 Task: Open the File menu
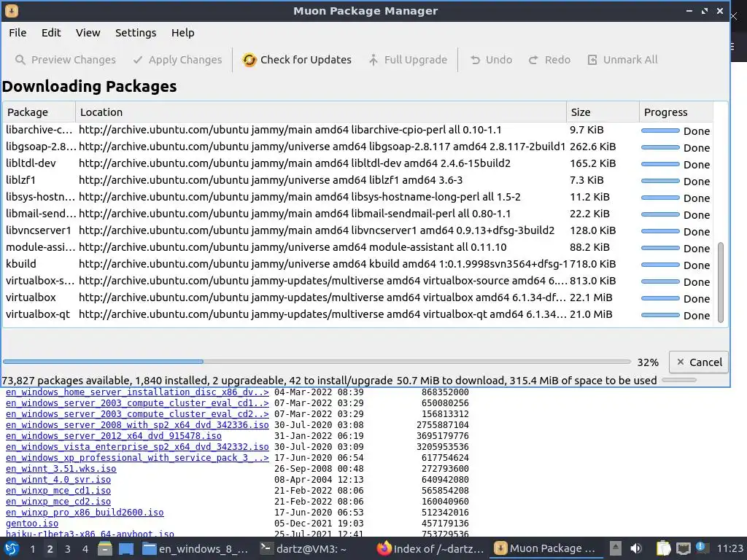[18, 33]
